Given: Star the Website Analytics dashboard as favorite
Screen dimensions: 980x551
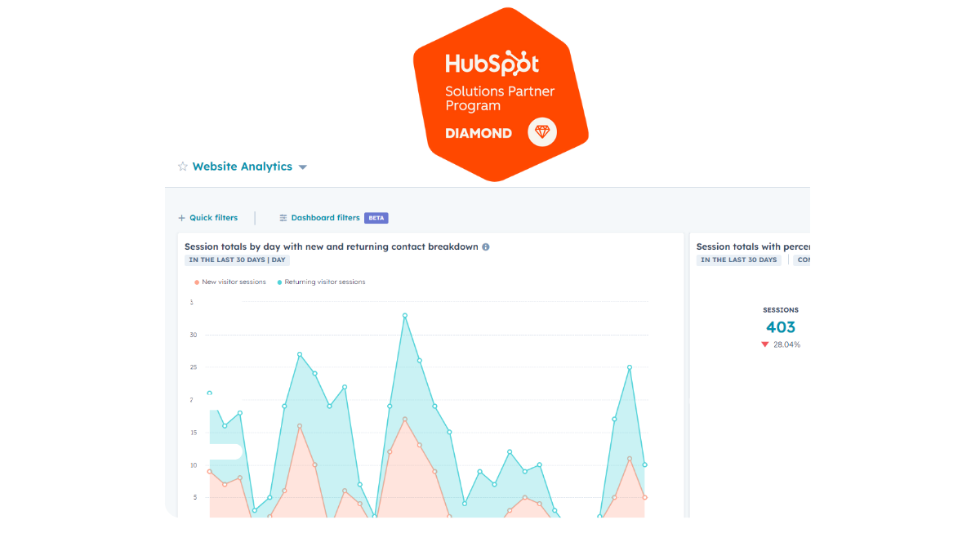Looking at the screenshot, I should coord(182,167).
